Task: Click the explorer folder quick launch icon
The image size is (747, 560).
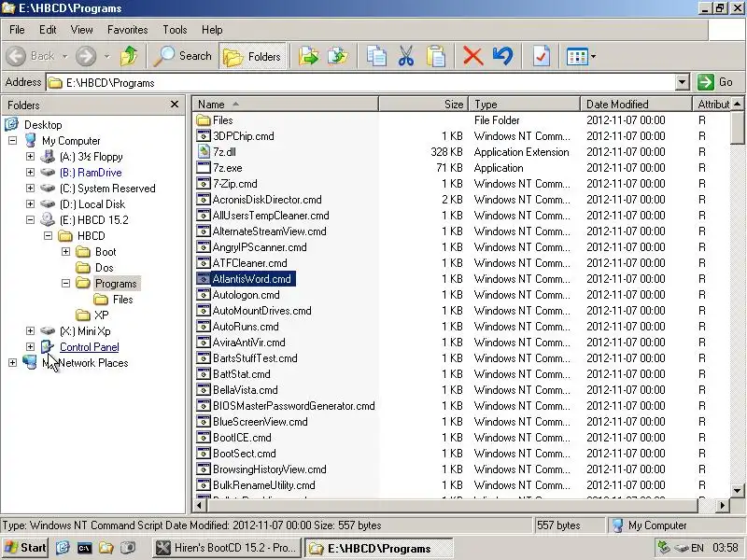Action: click(106, 548)
